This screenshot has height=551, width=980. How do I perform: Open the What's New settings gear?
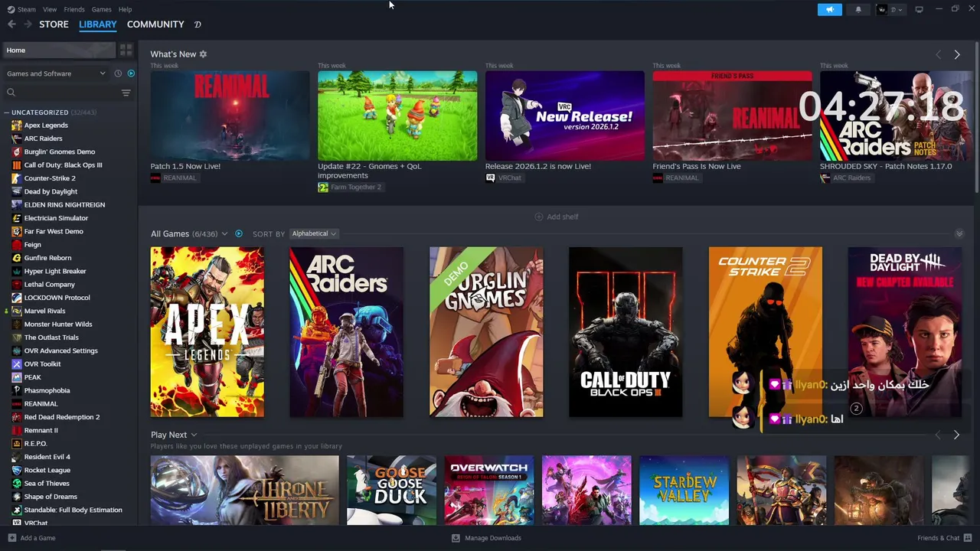[203, 54]
